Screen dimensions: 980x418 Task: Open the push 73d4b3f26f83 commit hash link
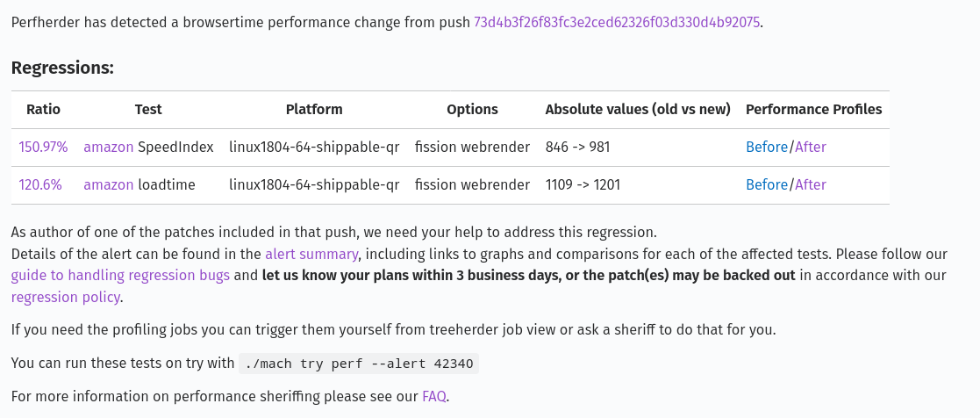(616, 22)
